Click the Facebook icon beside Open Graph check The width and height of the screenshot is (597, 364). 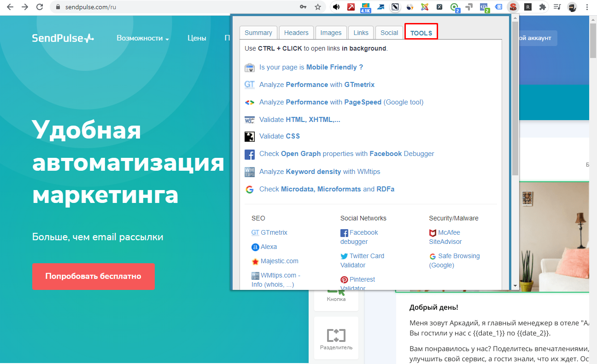[249, 154]
